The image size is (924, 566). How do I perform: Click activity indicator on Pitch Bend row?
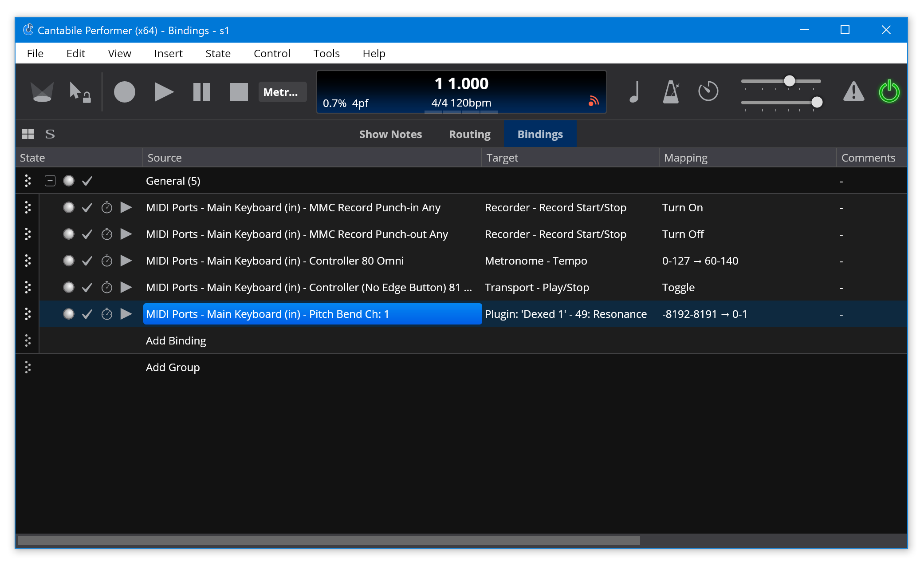coord(68,314)
